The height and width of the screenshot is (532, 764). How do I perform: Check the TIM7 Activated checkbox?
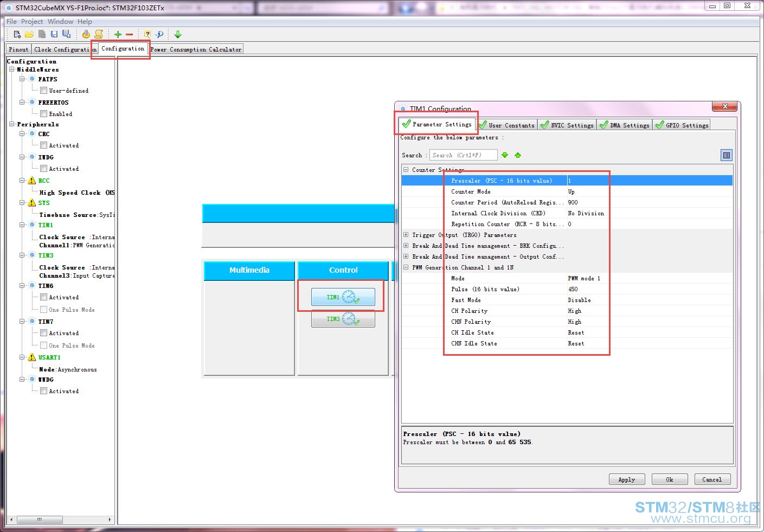click(x=44, y=333)
